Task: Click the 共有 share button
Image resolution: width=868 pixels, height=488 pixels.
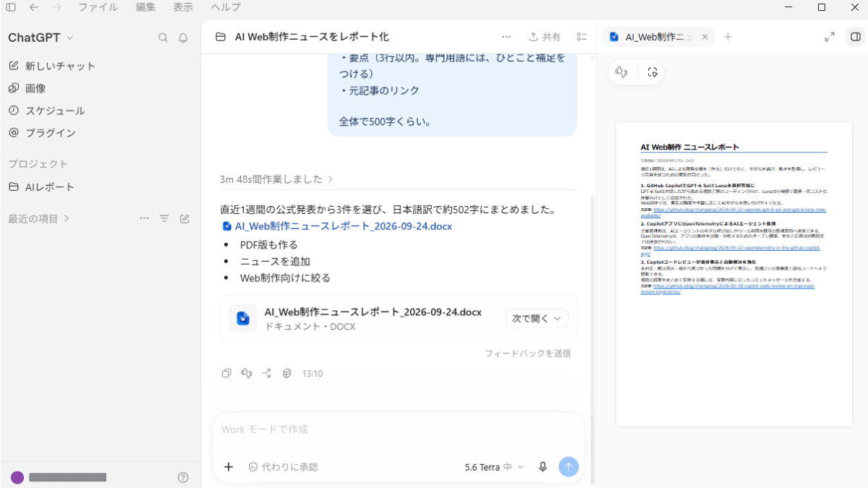Action: pos(545,37)
